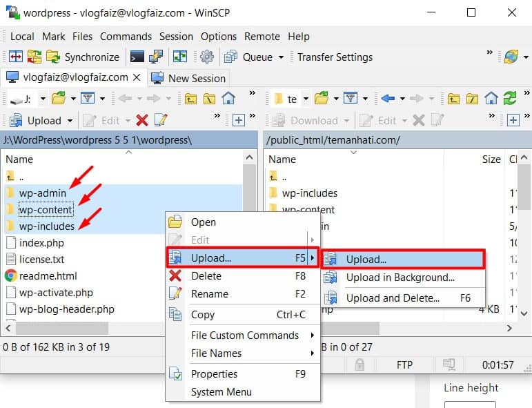Open the terminal console icon
This screenshot has width=532, height=408.
(x=137, y=57)
